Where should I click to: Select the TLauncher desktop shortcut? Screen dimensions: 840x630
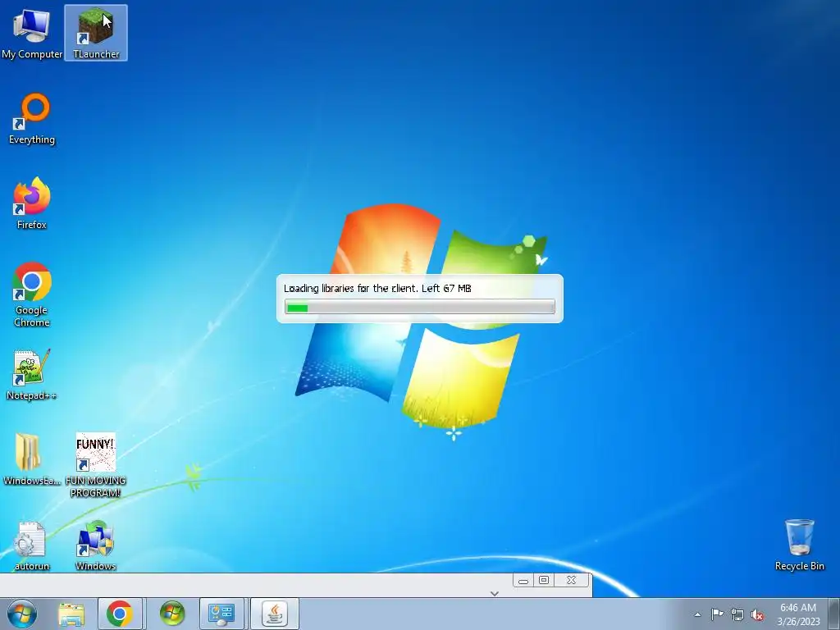96,33
